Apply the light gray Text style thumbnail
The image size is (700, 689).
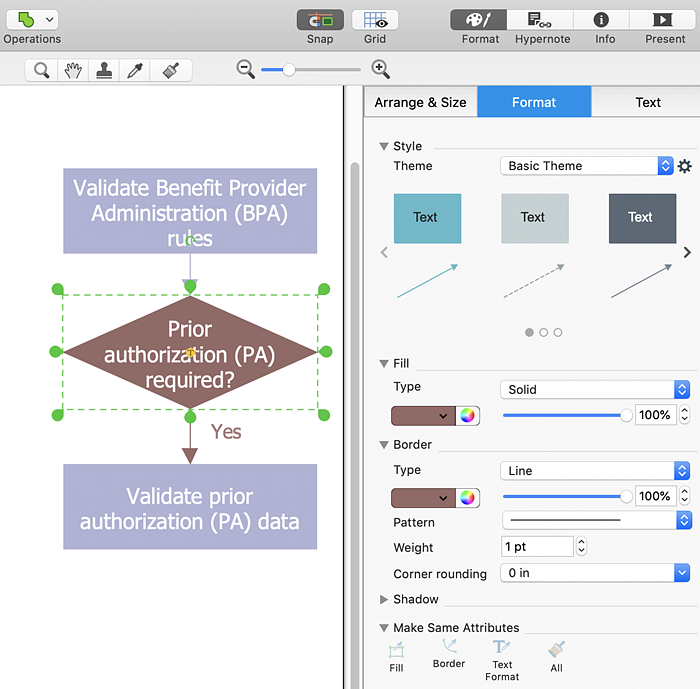[x=535, y=218]
